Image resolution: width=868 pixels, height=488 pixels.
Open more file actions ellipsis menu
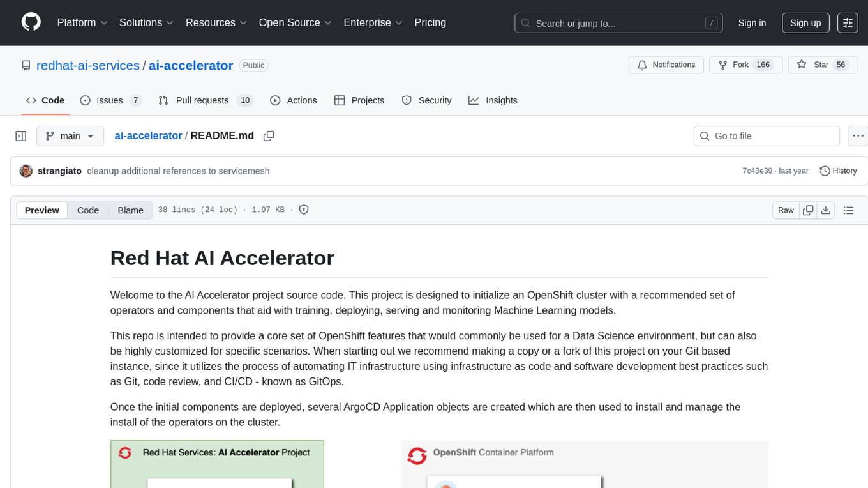tap(858, 136)
